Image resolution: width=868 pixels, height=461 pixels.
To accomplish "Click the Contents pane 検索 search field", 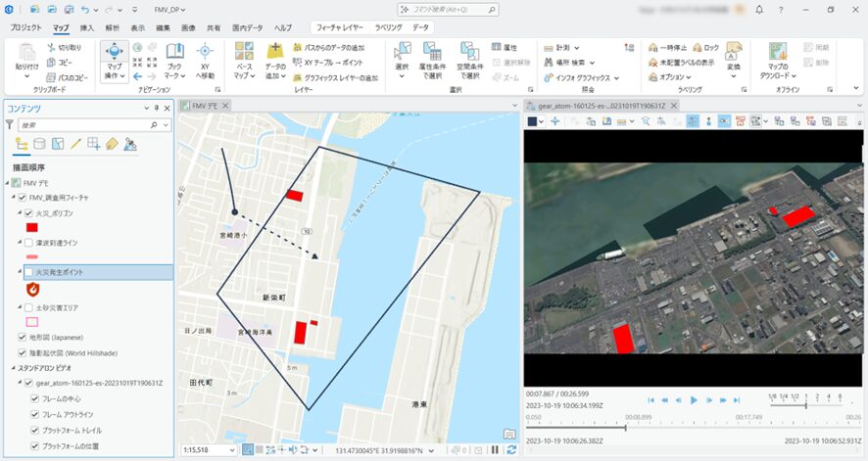I will [x=83, y=125].
